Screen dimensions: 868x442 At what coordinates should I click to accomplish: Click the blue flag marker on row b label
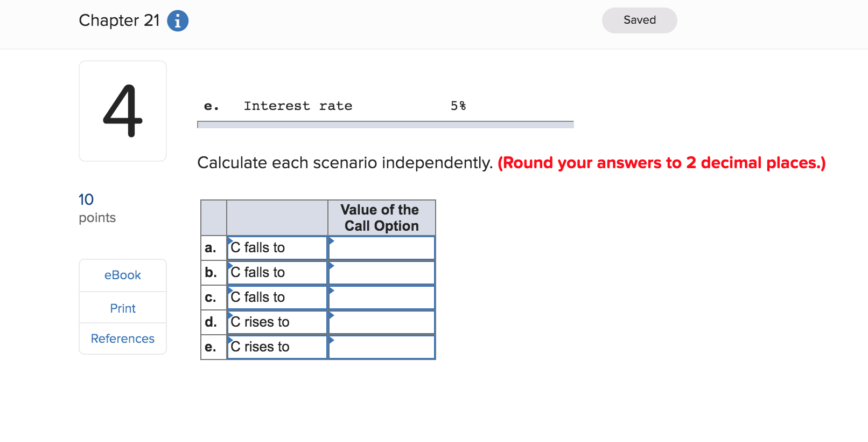229,266
